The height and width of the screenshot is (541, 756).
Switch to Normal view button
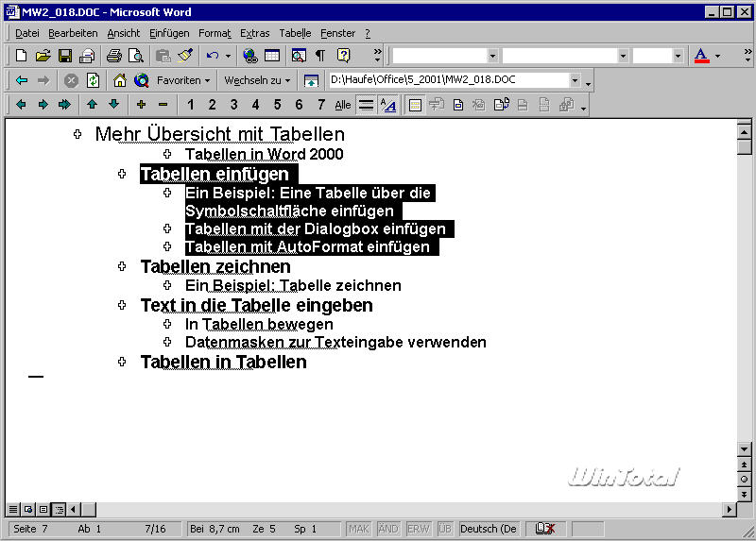click(x=13, y=509)
